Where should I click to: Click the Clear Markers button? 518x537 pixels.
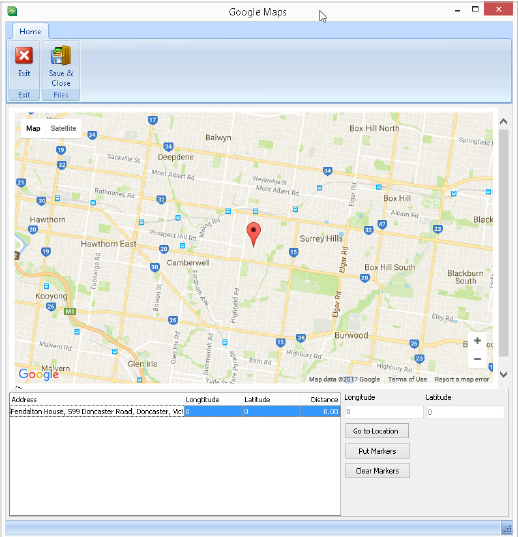(377, 471)
